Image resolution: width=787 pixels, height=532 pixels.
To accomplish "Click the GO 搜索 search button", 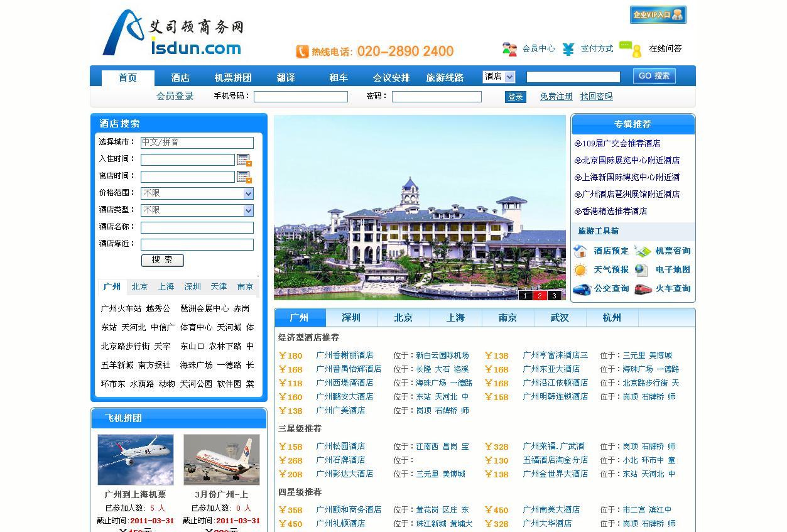I will pyautogui.click(x=653, y=75).
